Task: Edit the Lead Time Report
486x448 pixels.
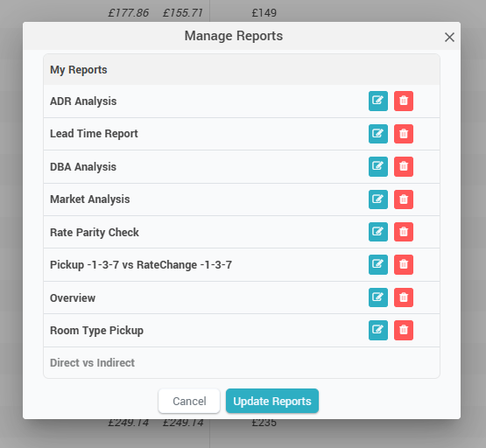Action: pyautogui.click(x=377, y=134)
